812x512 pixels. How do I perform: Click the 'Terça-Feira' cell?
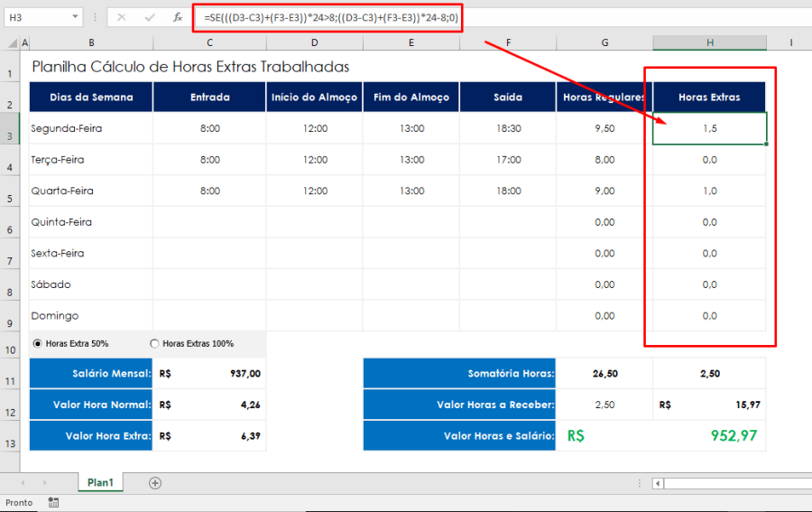91,160
